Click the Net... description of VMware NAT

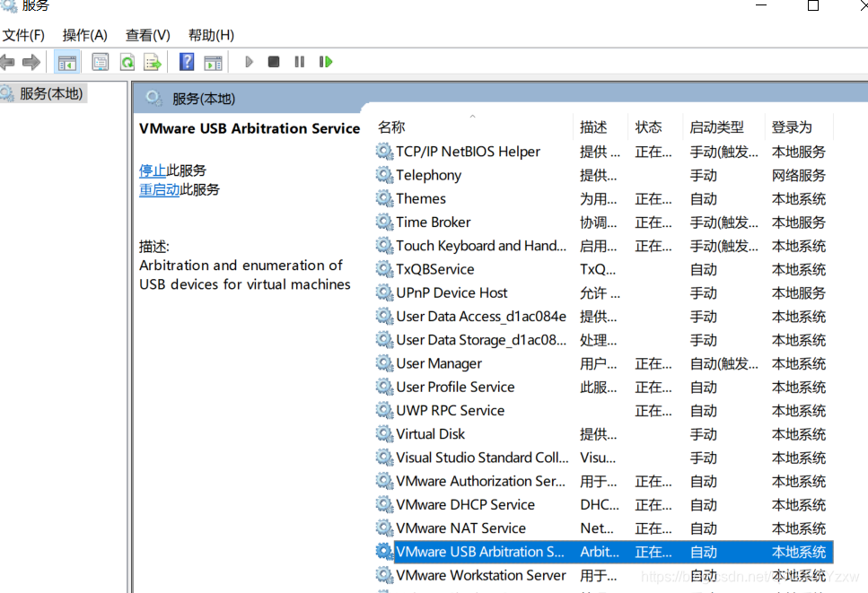597,528
